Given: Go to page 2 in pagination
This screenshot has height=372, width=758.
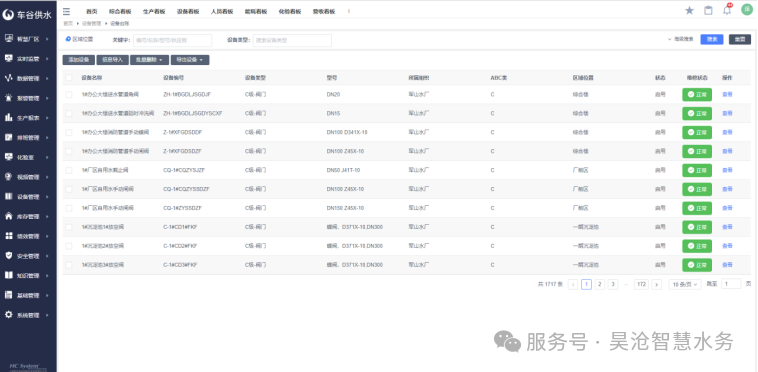Looking at the screenshot, I should pos(600,285).
